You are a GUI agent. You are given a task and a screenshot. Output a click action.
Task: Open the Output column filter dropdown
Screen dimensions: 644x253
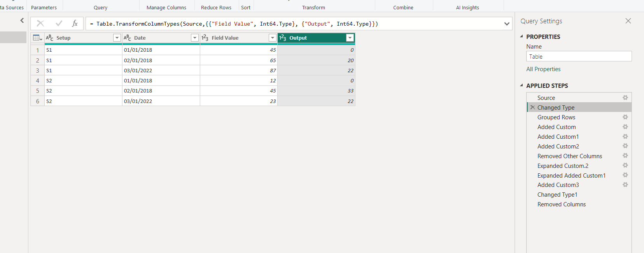pos(350,38)
